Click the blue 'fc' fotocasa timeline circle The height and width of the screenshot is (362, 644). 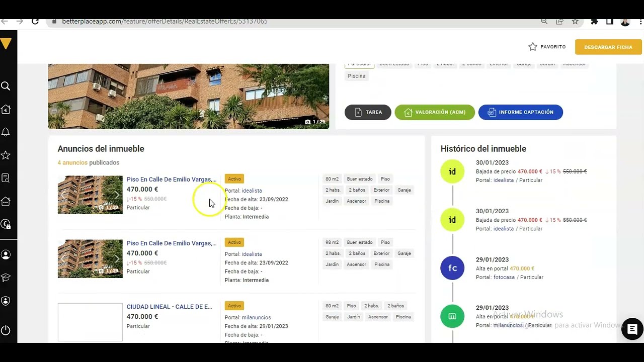click(x=452, y=268)
